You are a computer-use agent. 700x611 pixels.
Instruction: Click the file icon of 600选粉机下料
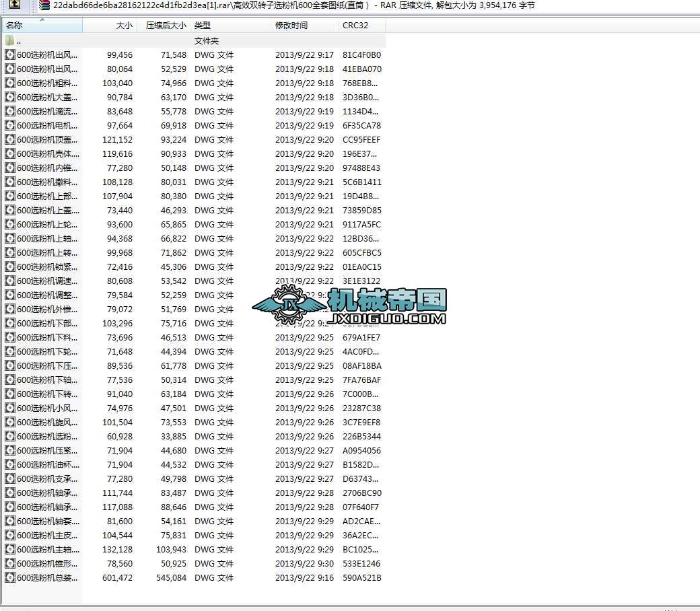[x=10, y=337]
